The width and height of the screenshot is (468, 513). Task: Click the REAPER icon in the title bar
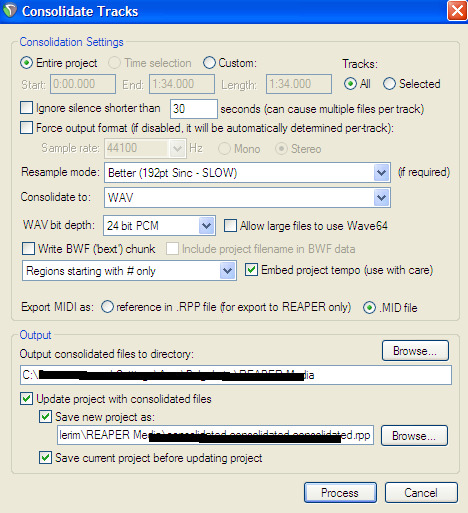click(x=10, y=10)
